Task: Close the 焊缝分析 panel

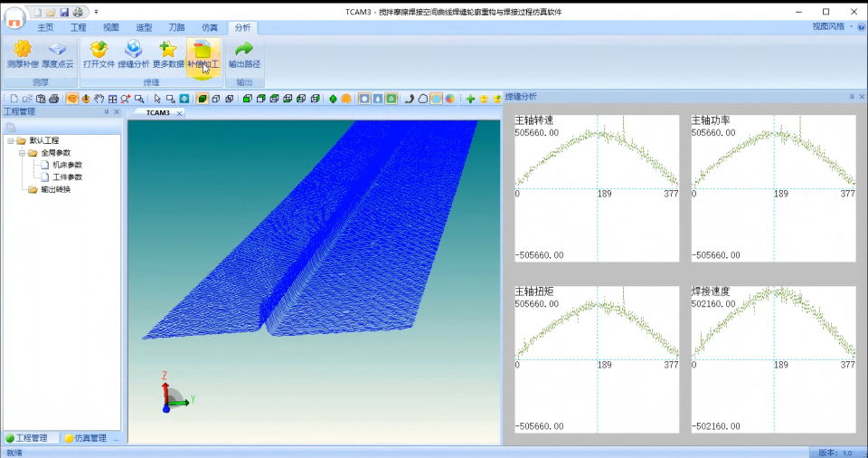Action: coord(862,97)
